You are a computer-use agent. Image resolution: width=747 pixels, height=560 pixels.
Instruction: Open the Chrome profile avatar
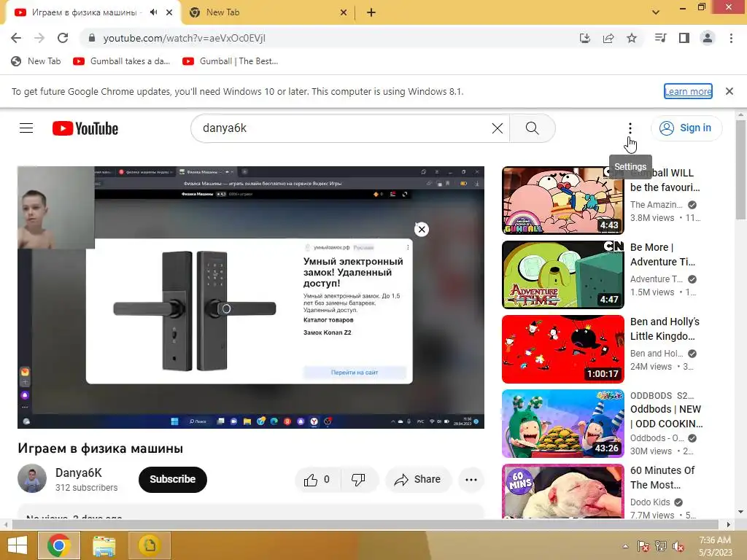[708, 38]
